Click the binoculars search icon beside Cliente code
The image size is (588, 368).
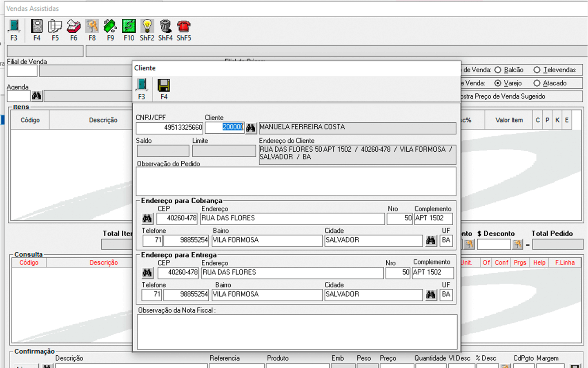coord(251,128)
